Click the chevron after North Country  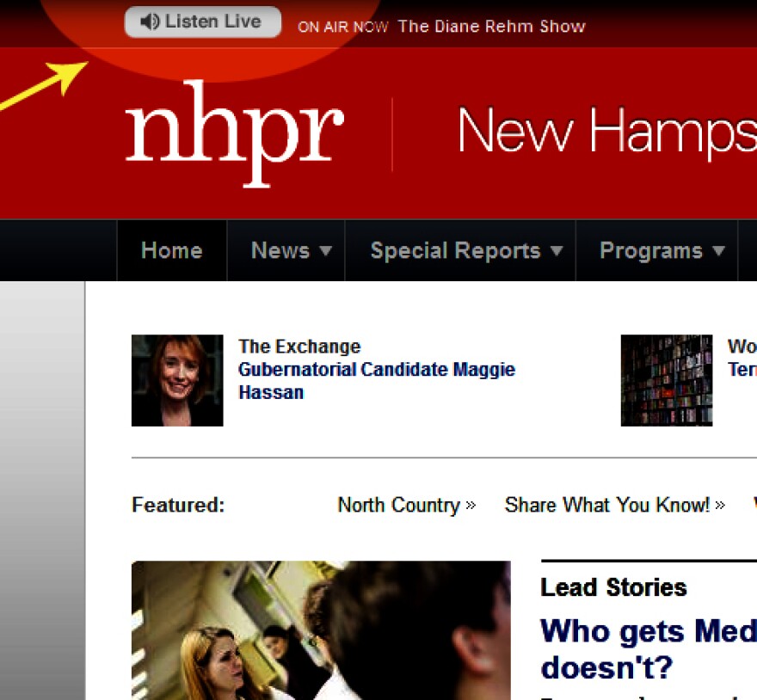tap(471, 506)
